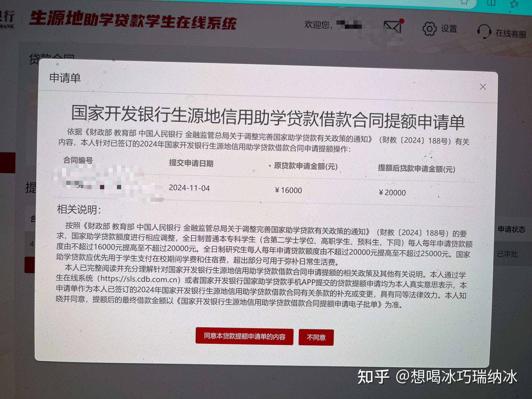
Task: Click the 生源地助学贷款学生在线系统 site title
Action: tap(133, 21)
